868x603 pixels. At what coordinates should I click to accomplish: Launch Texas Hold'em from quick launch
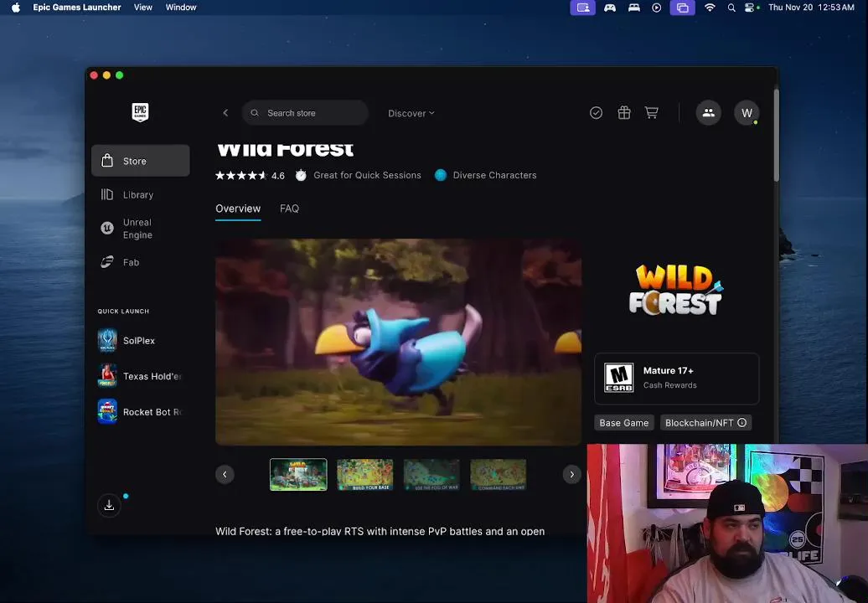(141, 376)
